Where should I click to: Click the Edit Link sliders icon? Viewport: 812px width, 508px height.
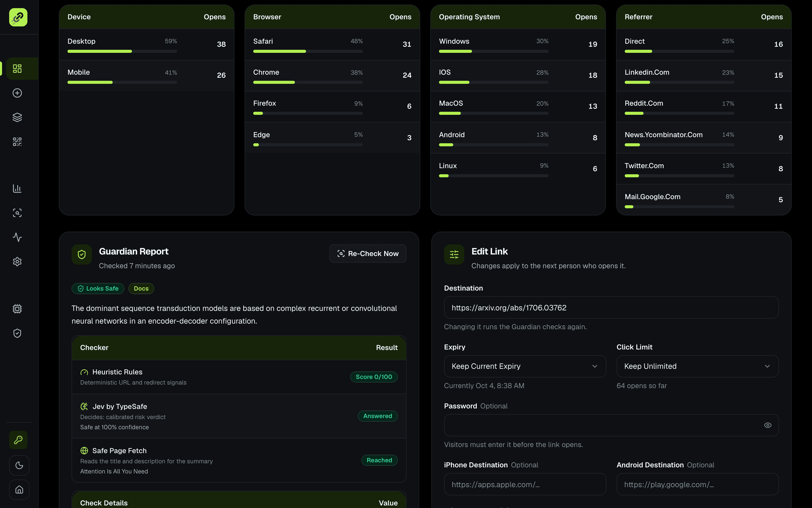tap(454, 255)
